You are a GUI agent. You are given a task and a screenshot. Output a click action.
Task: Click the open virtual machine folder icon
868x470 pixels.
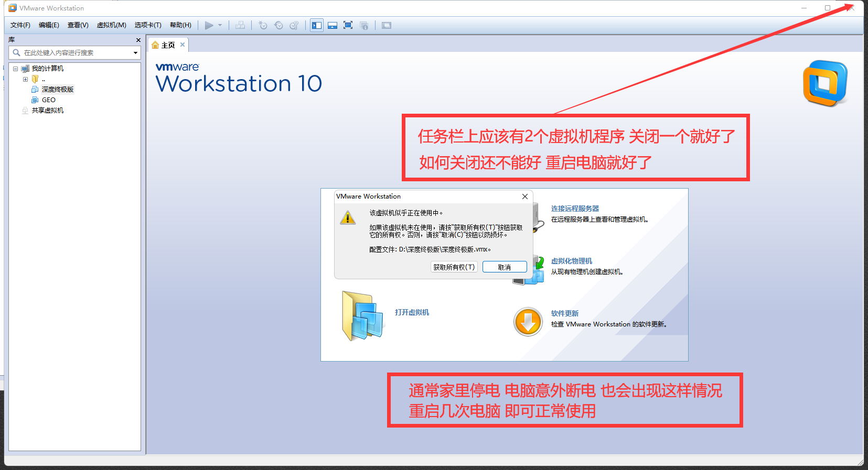pyautogui.click(x=363, y=316)
